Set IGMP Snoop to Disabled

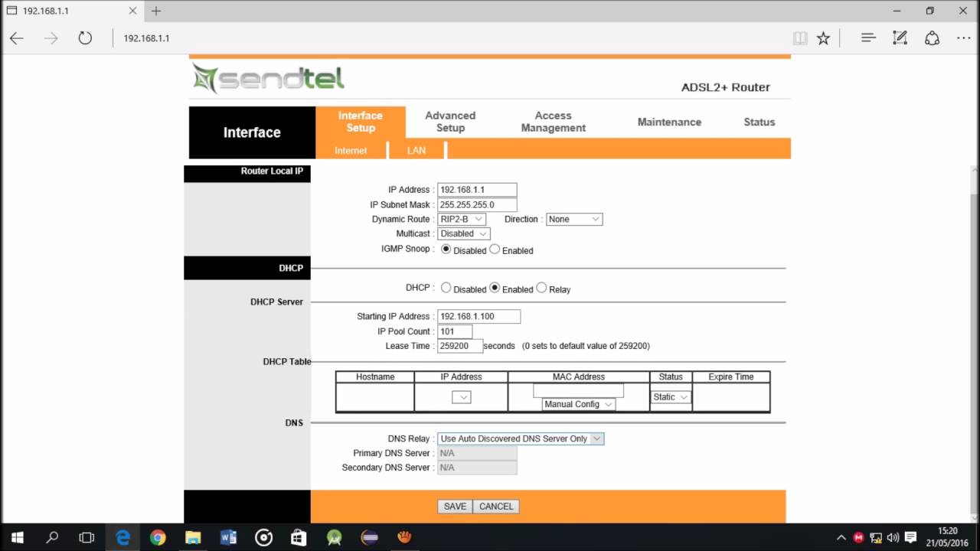(x=446, y=249)
